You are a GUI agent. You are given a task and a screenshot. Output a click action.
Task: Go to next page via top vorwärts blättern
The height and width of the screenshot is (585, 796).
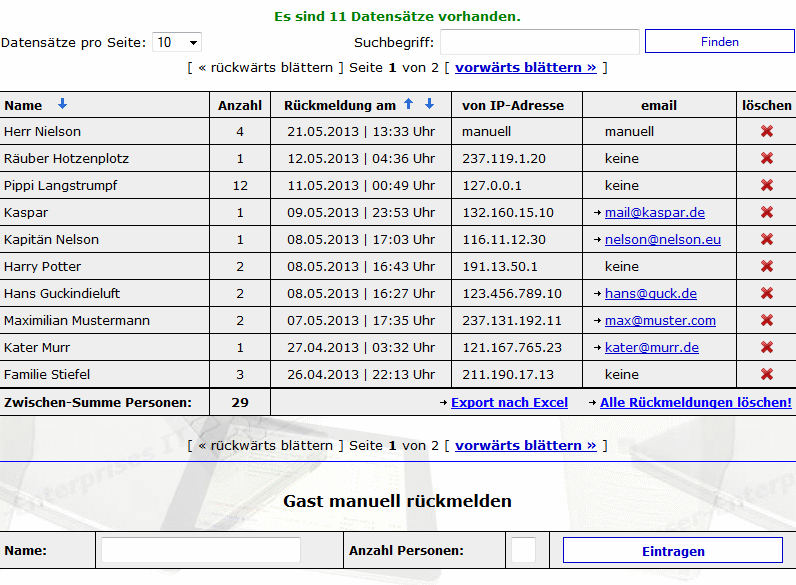pyautogui.click(x=525, y=68)
